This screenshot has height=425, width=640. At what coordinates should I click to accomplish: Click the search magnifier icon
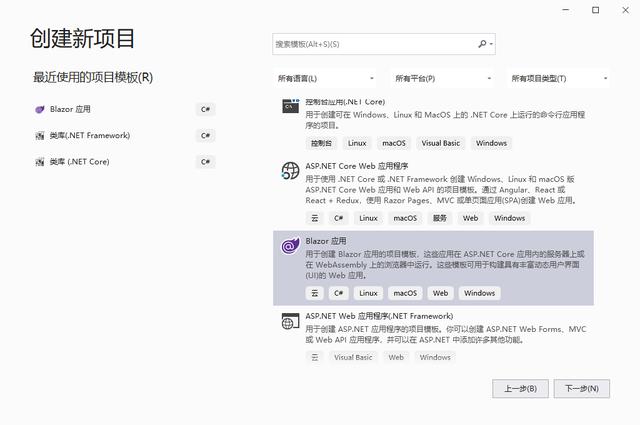(482, 44)
